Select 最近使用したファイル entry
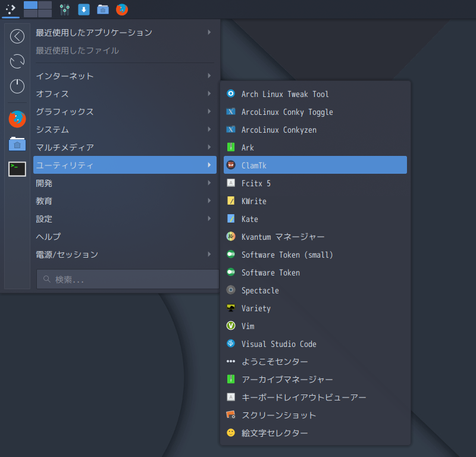The image size is (476, 457). pos(125,51)
